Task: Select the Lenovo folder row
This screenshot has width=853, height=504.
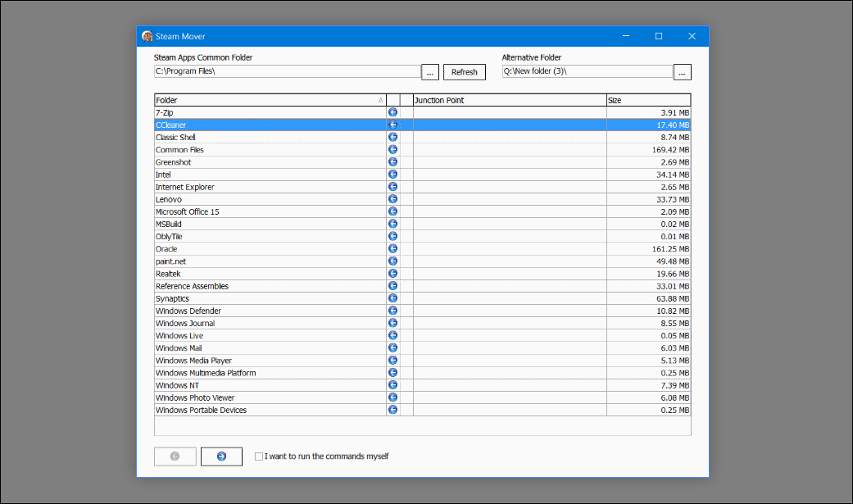Action: coord(422,199)
